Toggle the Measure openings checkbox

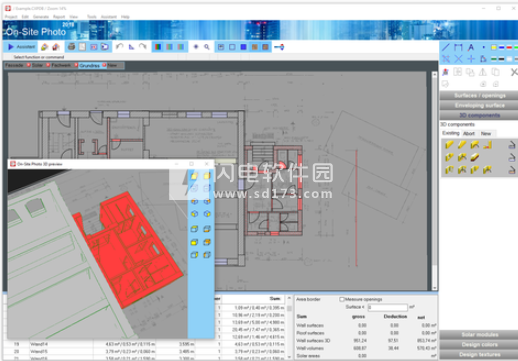(x=341, y=299)
